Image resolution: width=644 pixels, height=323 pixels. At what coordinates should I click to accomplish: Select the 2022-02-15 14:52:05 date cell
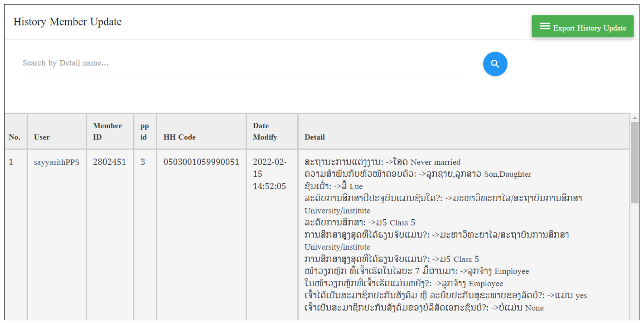click(269, 174)
